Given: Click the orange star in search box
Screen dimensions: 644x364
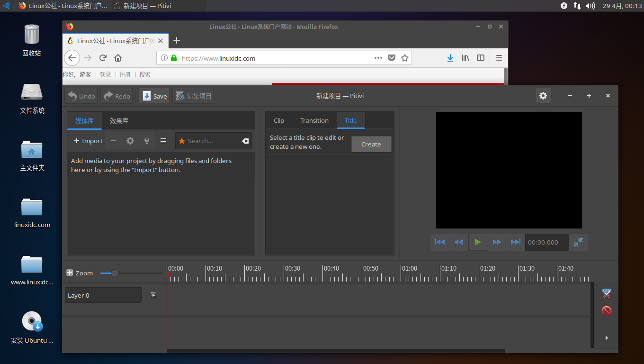Looking at the screenshot, I should [x=182, y=141].
